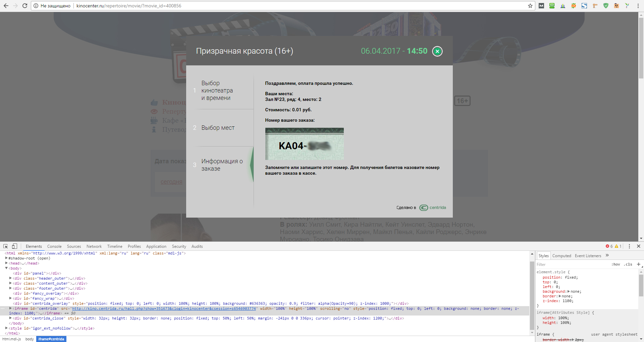
Task: View site info for the not-secure page
Action: (x=36, y=6)
